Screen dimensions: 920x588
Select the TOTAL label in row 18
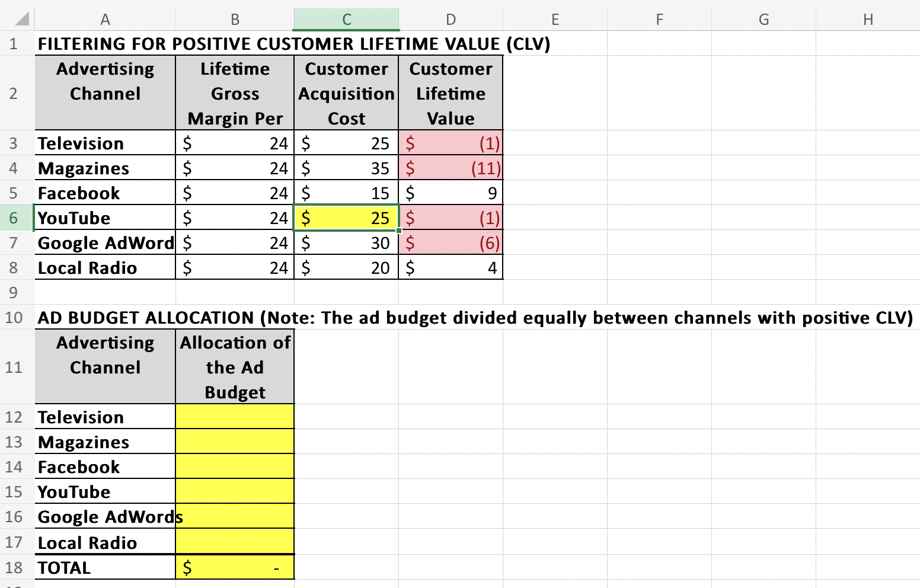(x=105, y=567)
